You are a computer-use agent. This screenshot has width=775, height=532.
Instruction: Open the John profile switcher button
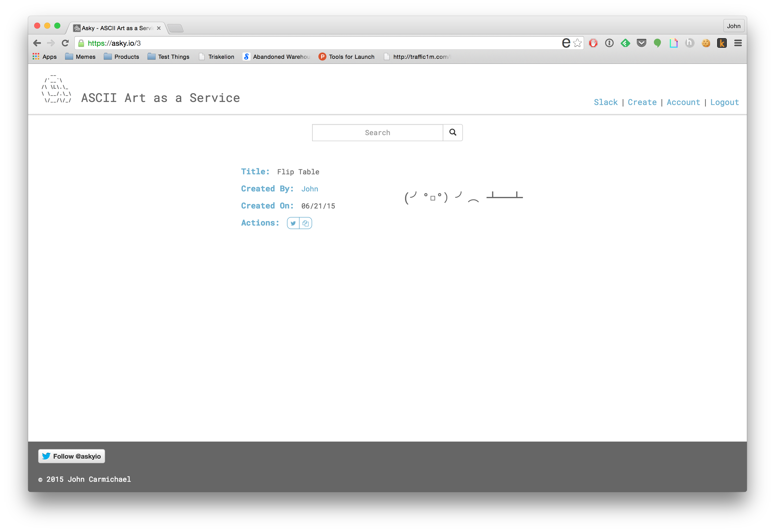[x=733, y=26]
